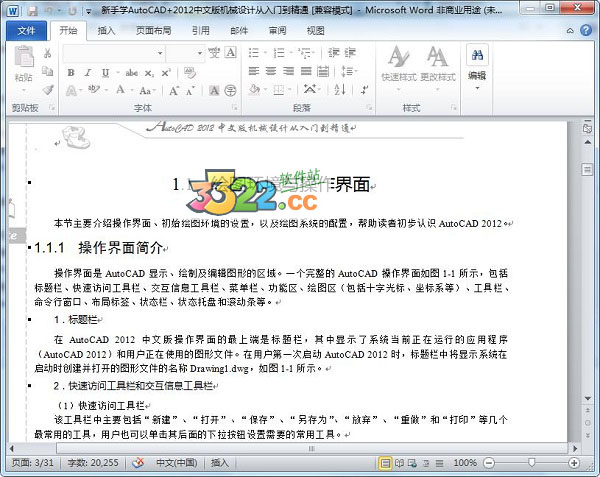The width and height of the screenshot is (600, 477).
Task: Open Font dialog launcher
Action: pos(235,108)
